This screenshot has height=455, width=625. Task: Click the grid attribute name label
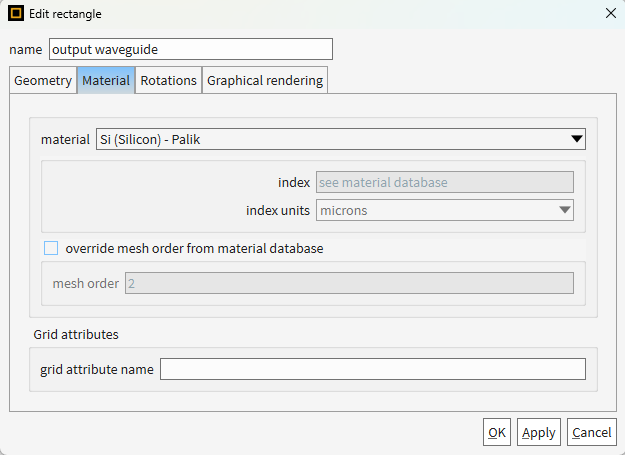(x=97, y=369)
